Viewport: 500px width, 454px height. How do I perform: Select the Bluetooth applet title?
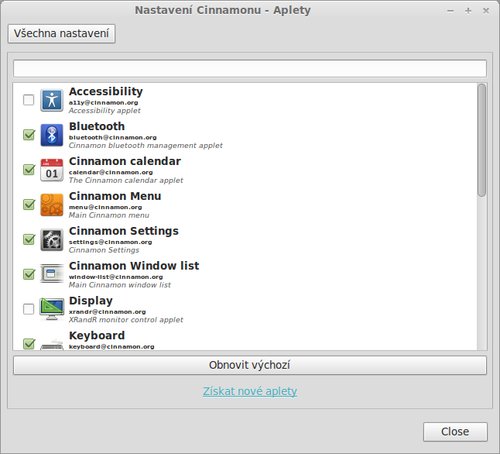tap(97, 126)
